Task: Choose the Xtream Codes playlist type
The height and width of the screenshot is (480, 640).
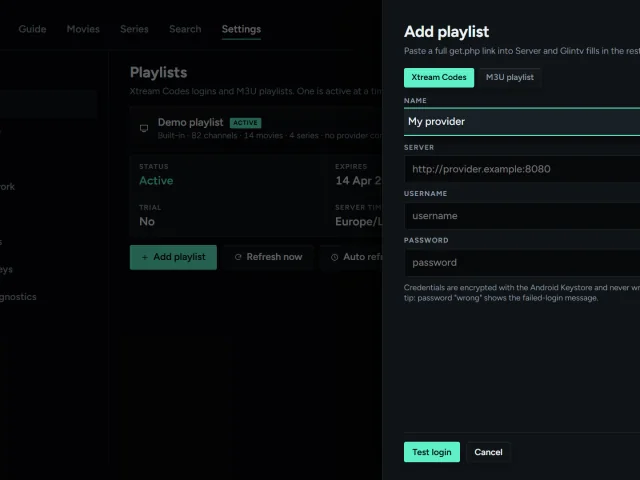Action: point(439,78)
